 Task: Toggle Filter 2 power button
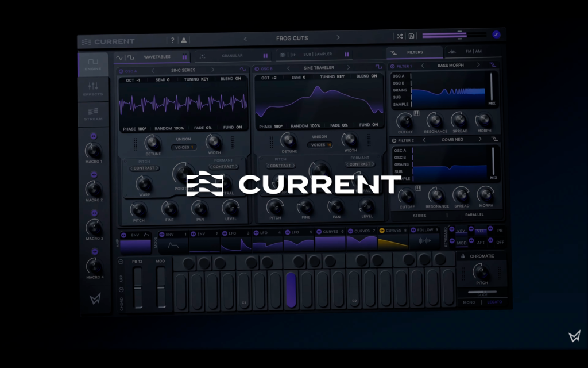394,141
